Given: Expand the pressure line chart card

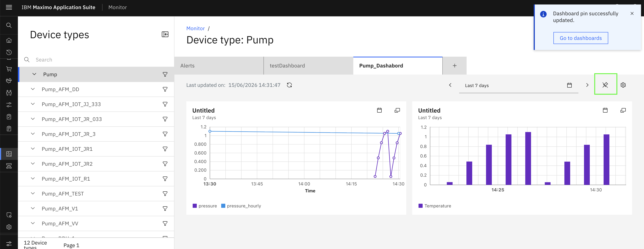Looking at the screenshot, I should [397, 110].
